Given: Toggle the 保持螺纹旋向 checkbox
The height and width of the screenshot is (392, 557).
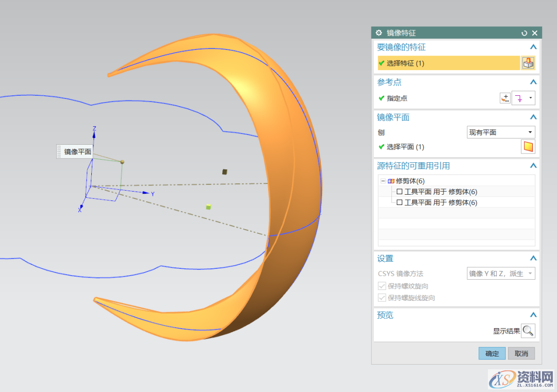Looking at the screenshot, I should [x=382, y=286].
